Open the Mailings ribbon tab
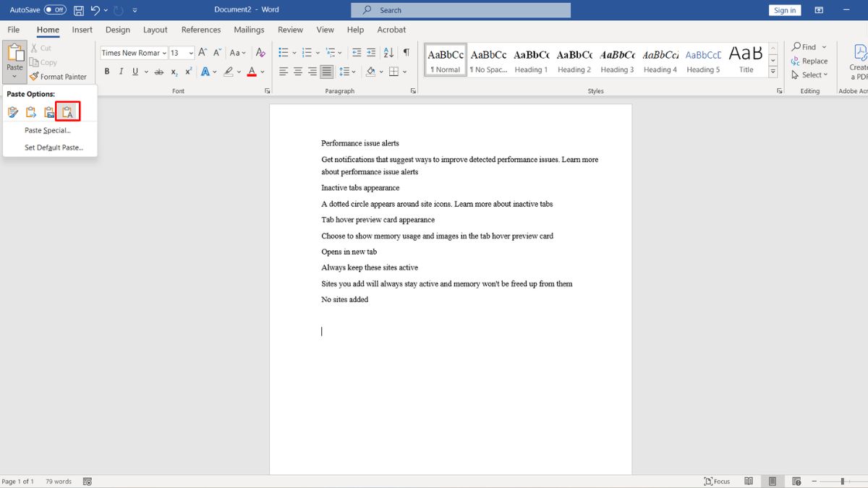The width and height of the screenshot is (868, 488). 249,30
